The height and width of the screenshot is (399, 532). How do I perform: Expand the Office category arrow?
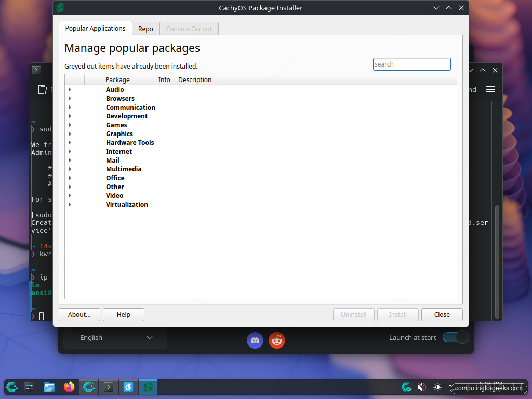(x=70, y=178)
